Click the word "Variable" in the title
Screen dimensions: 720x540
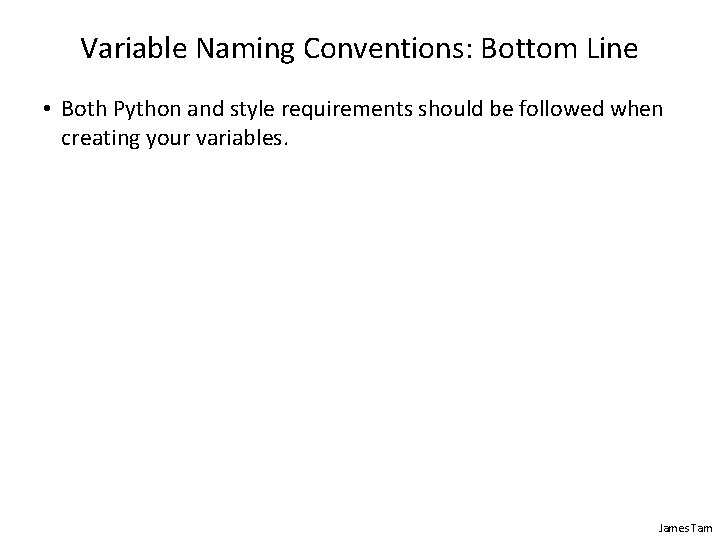134,48
